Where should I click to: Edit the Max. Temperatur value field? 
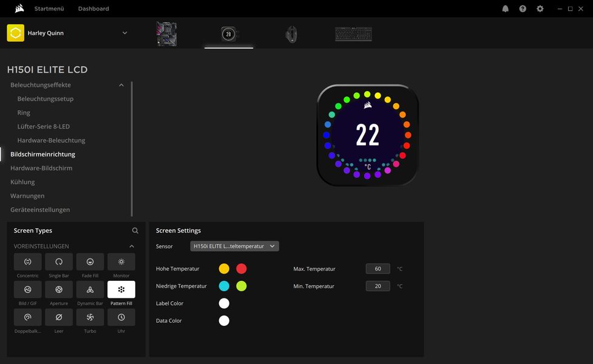coord(378,269)
